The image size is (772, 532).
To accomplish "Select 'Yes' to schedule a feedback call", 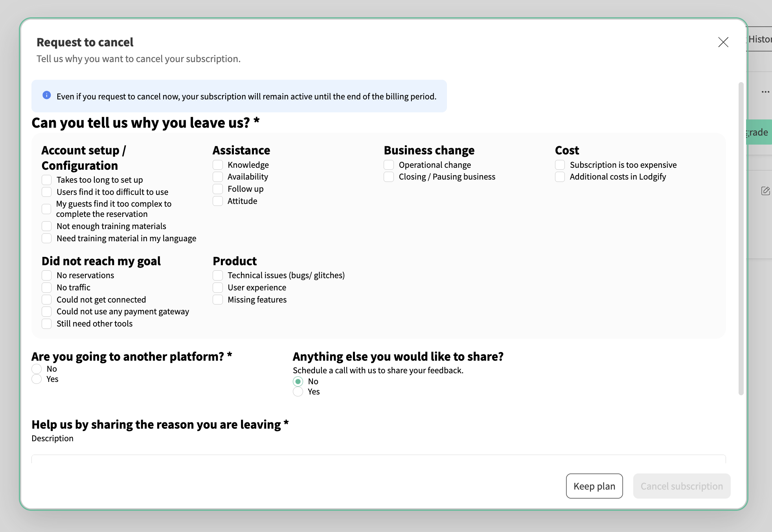I will click(x=298, y=392).
